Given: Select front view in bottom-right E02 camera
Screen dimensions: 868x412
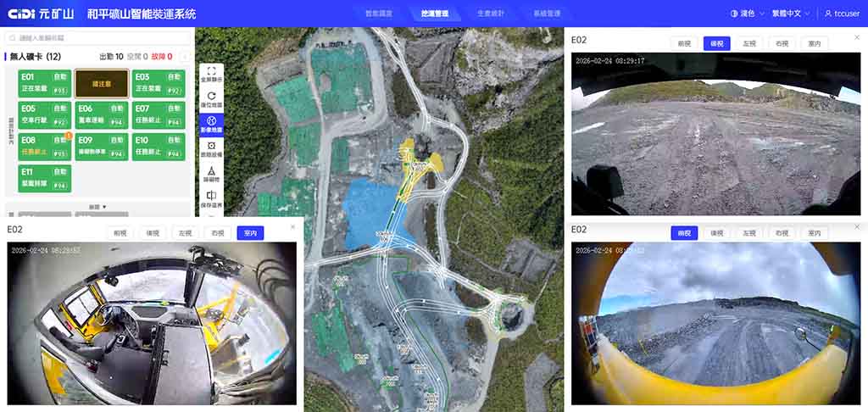Looking at the screenshot, I should 684,233.
